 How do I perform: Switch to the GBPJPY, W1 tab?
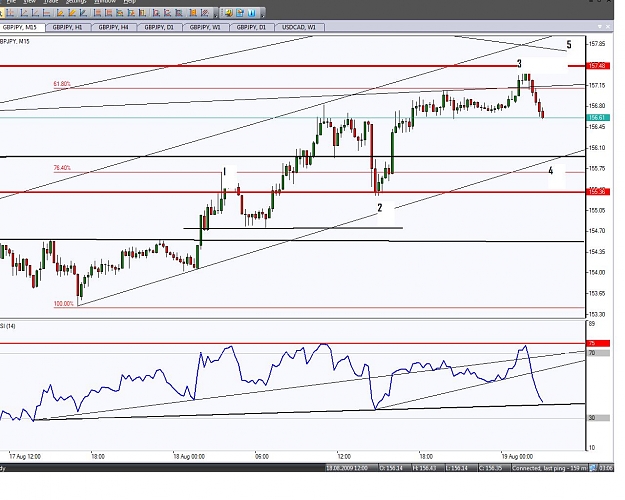point(205,27)
